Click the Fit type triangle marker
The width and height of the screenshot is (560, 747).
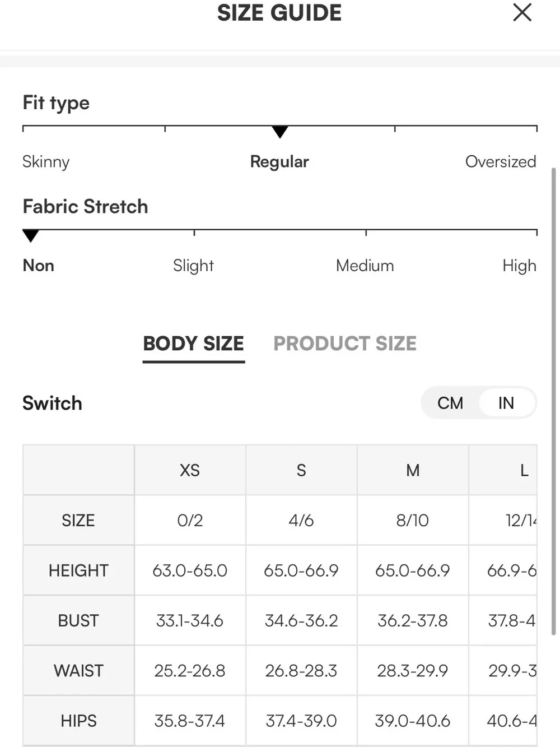(x=279, y=132)
